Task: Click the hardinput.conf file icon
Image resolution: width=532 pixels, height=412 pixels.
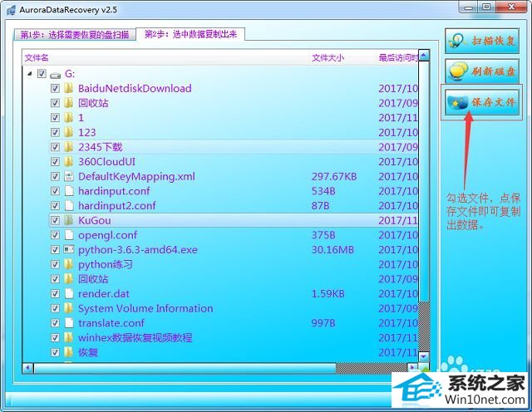Action: point(69,191)
